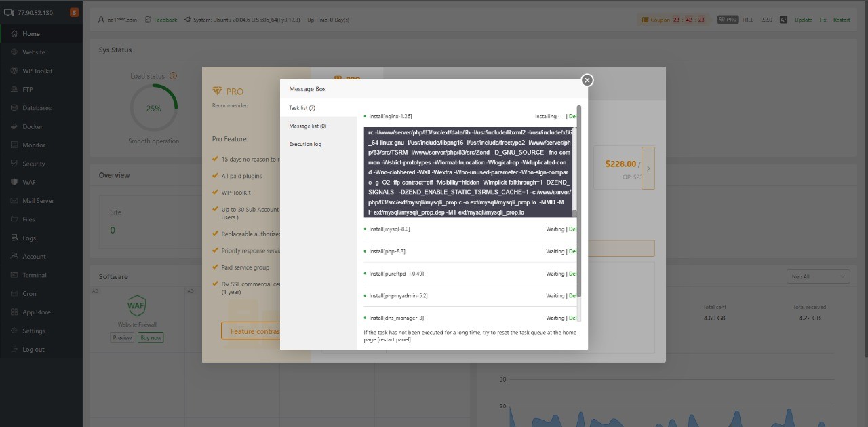Screen dimensions: 868x427
Task: Open the Terminal sidebar entry
Action: tap(35, 275)
